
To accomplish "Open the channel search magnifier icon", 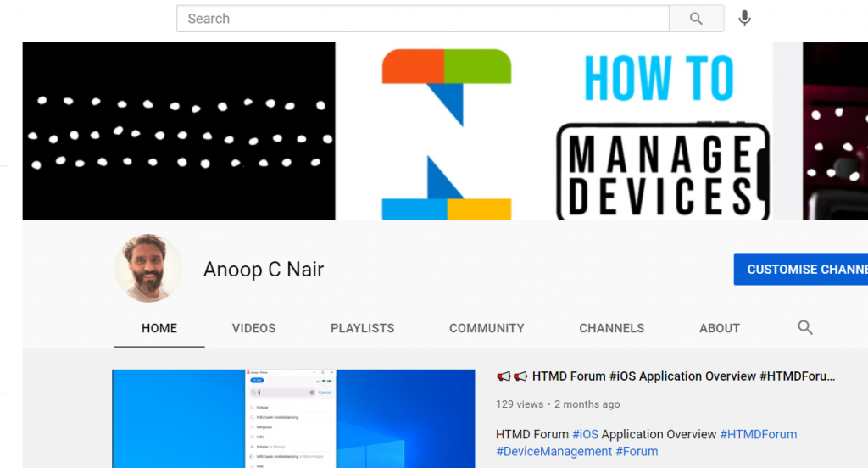I will tap(805, 328).
